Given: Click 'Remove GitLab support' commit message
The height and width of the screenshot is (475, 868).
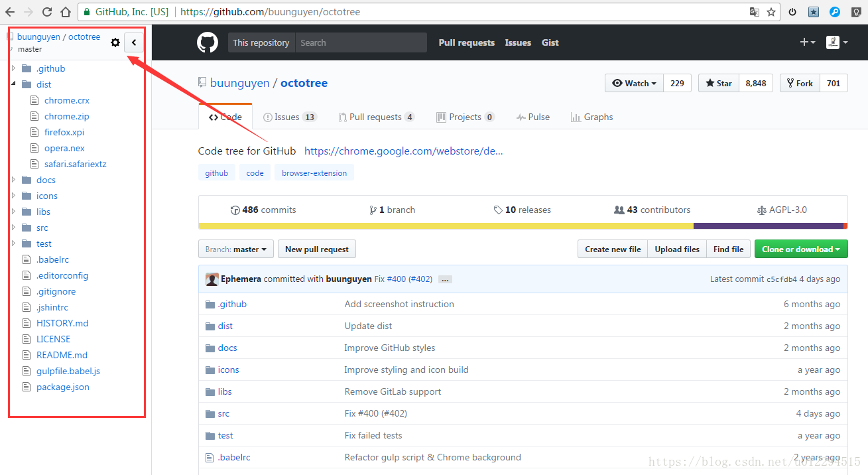Looking at the screenshot, I should pos(393,391).
